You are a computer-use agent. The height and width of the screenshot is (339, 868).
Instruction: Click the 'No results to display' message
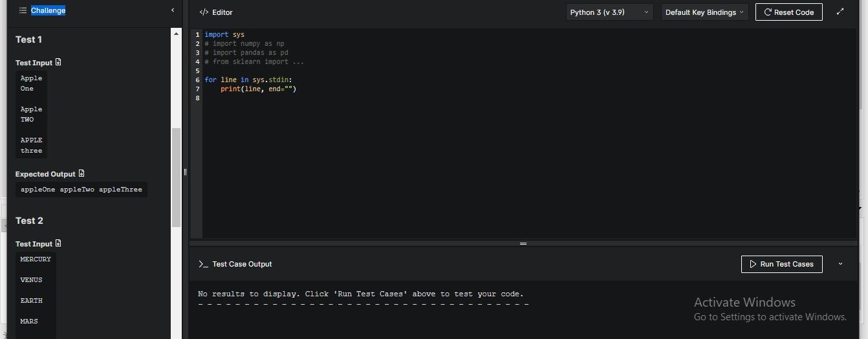(x=361, y=294)
